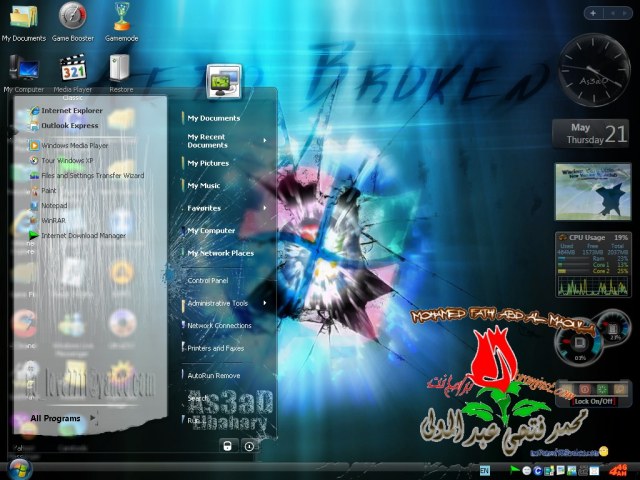
Task: Open Internet Download Manager in Start menu
Action: pos(78,236)
